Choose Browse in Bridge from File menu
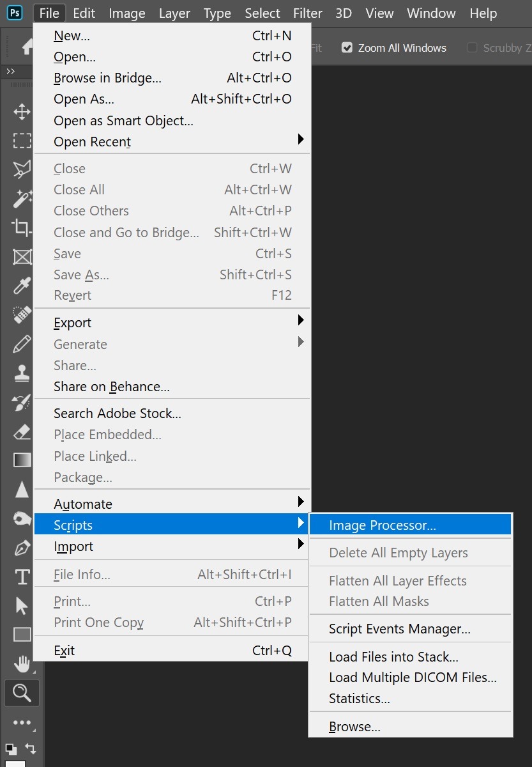Screen dimensions: 532x767 [107, 78]
